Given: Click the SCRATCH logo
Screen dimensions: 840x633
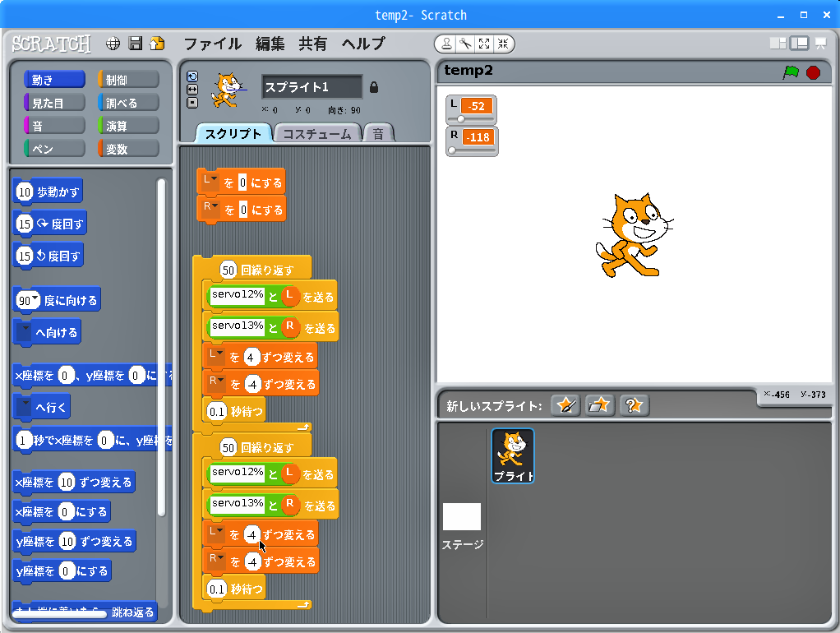Looking at the screenshot, I should click(52, 44).
